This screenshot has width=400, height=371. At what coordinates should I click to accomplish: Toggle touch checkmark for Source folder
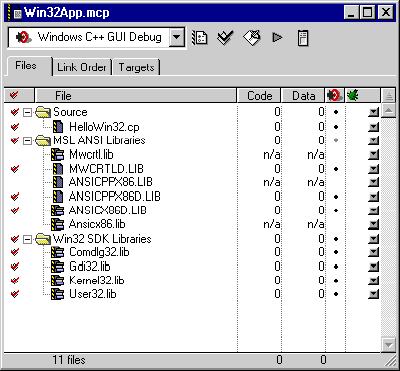[x=14, y=112]
